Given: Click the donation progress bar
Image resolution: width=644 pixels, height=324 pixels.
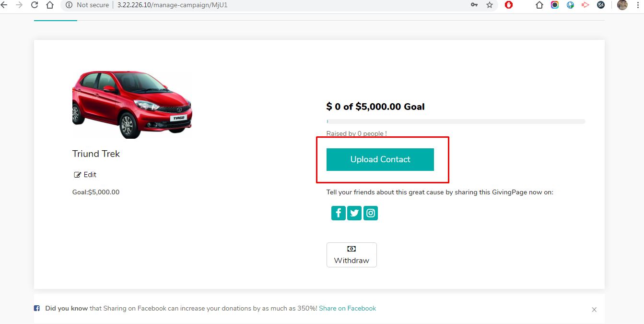Looking at the screenshot, I should pyautogui.click(x=456, y=121).
